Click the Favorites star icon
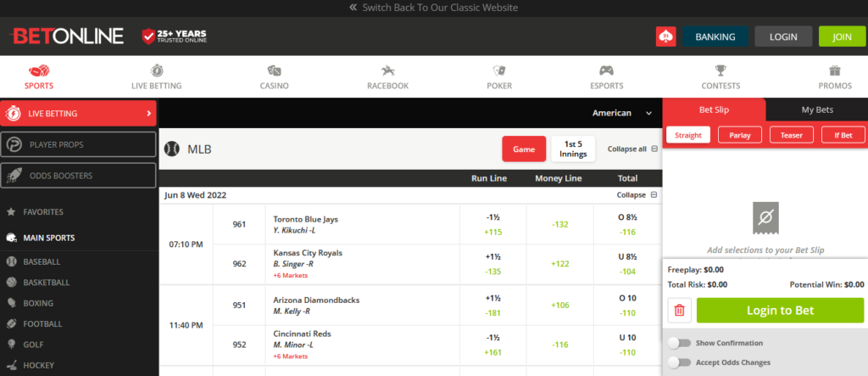Screen dimensions: 868x376 pos(10,212)
